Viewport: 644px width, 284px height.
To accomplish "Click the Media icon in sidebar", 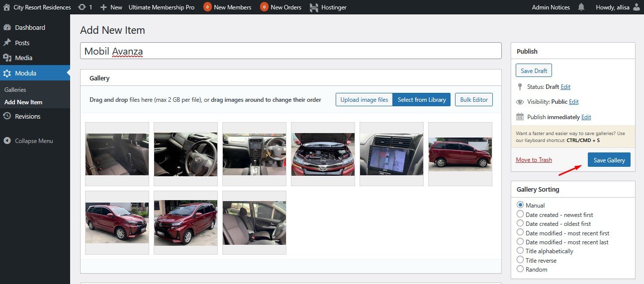I will tap(7, 58).
